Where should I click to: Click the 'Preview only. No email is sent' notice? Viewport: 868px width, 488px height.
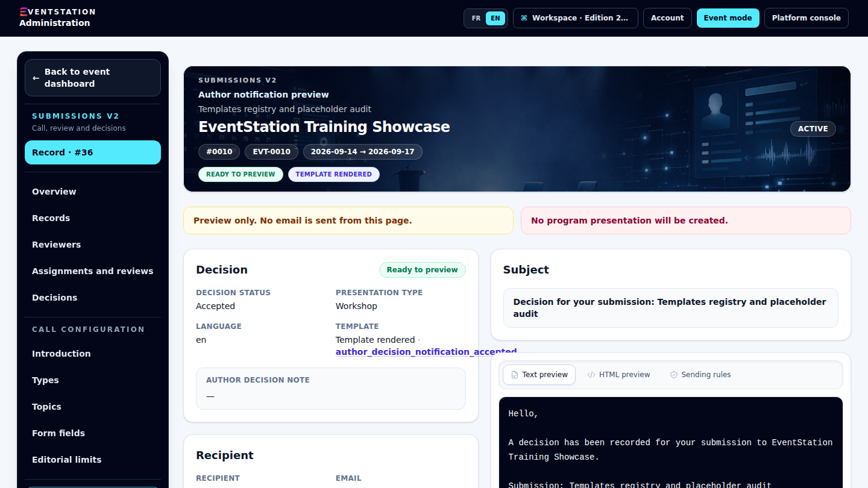tap(348, 221)
